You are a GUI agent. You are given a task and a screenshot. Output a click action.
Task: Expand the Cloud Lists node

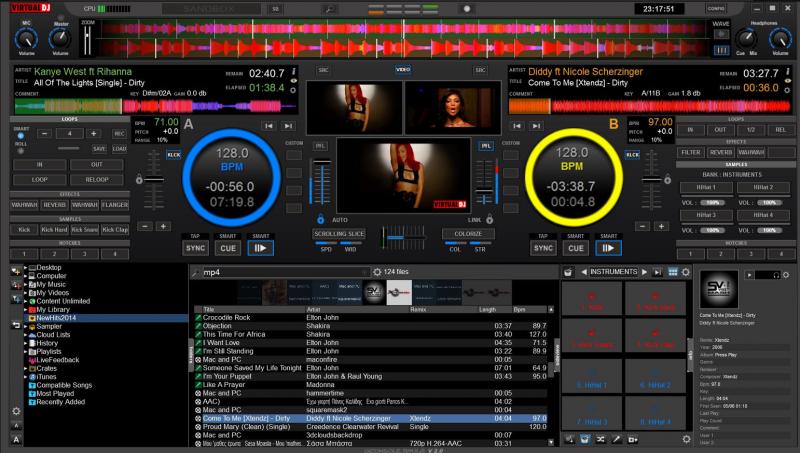click(26, 335)
